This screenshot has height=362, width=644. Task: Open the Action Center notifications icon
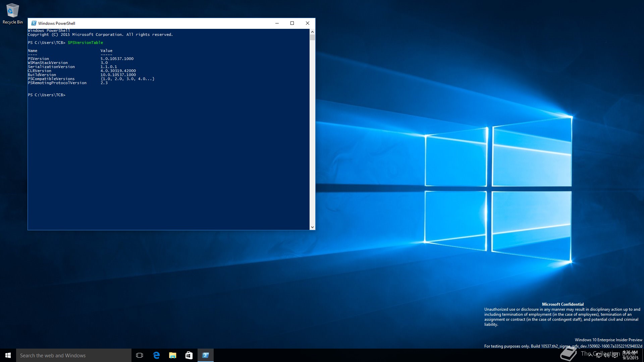(615, 355)
